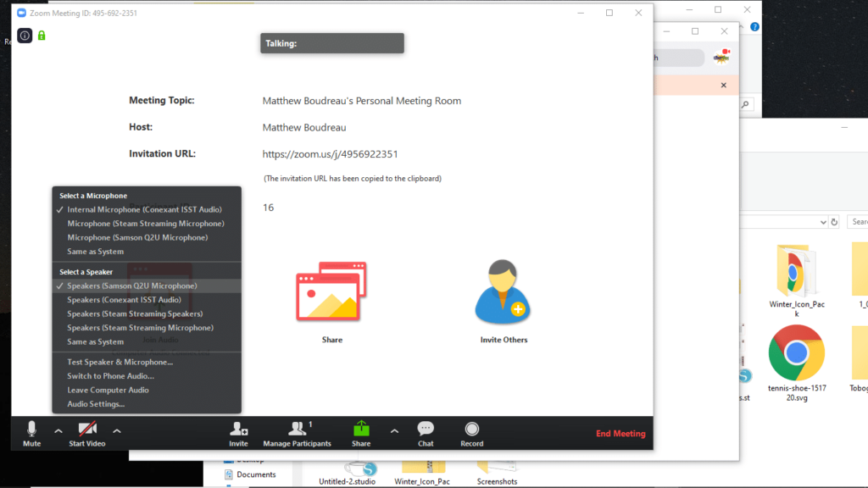868x488 pixels.
Task: Expand share options arrow next to Share
Action: 394,431
